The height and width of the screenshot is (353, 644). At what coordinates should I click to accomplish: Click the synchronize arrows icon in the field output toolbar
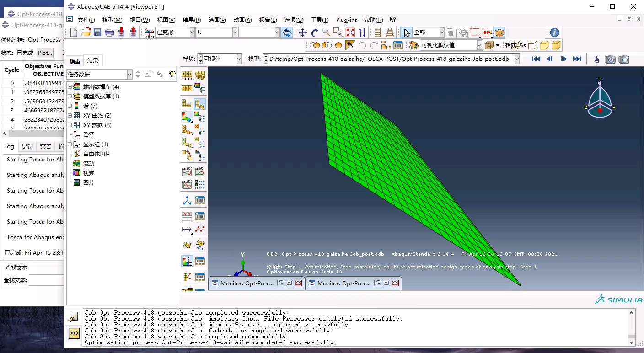287,32
